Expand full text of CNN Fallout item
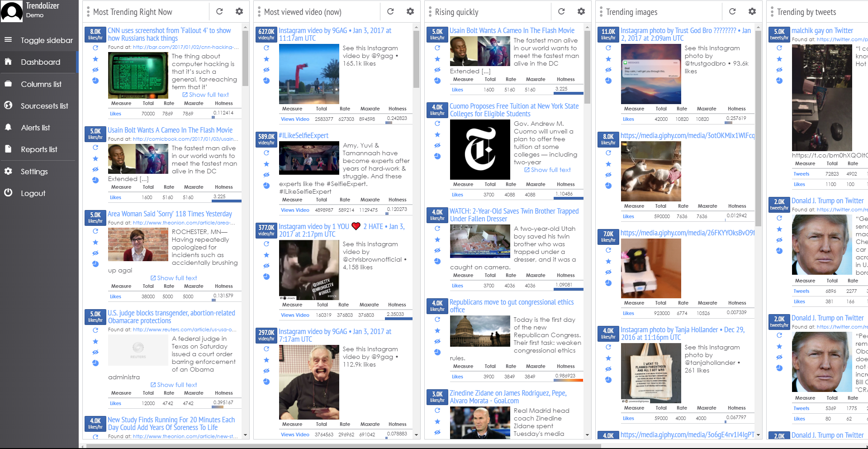 click(x=206, y=95)
